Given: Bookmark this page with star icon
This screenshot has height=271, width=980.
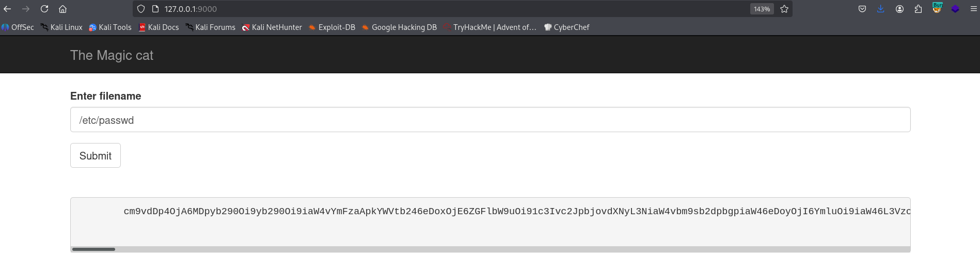Looking at the screenshot, I should [784, 9].
